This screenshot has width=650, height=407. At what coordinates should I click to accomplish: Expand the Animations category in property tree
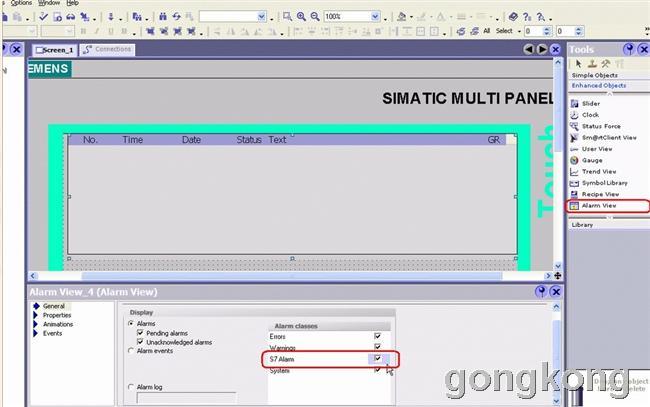click(36, 325)
